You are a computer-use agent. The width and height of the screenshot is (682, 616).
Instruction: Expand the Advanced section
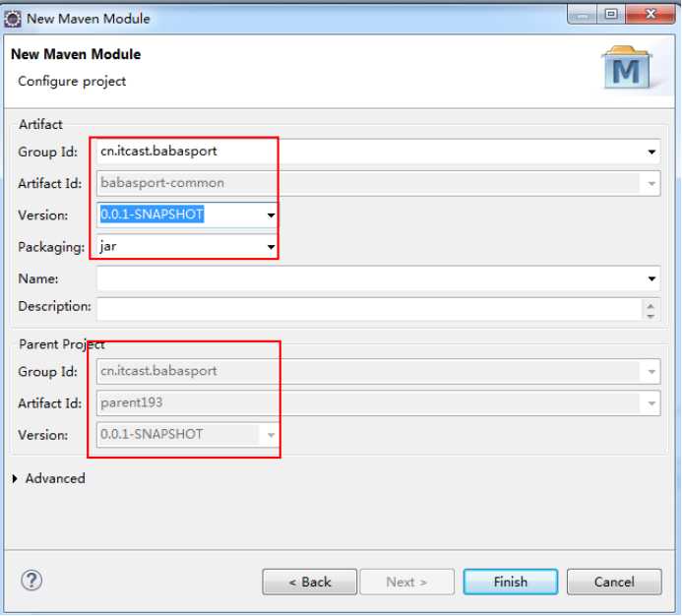click(15, 479)
